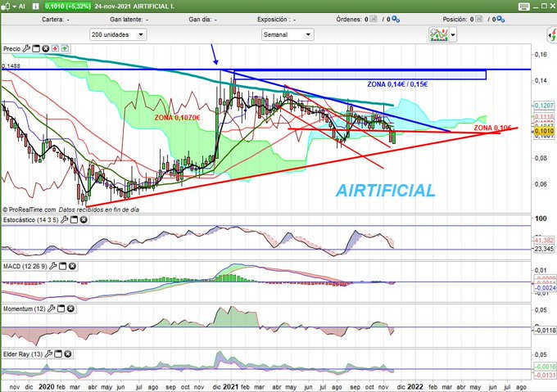557x392 pixels.
Task: Click the Cartera label
Action: pyautogui.click(x=53, y=20)
